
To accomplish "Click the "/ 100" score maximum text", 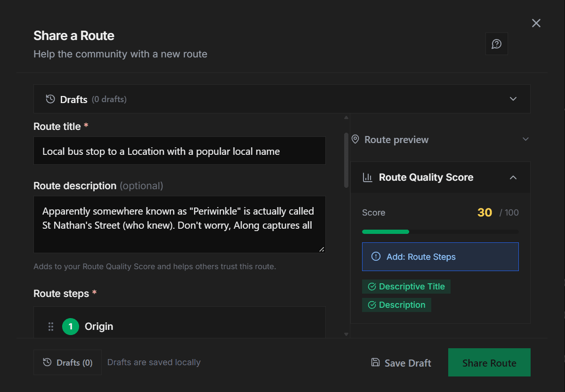I will (509, 213).
